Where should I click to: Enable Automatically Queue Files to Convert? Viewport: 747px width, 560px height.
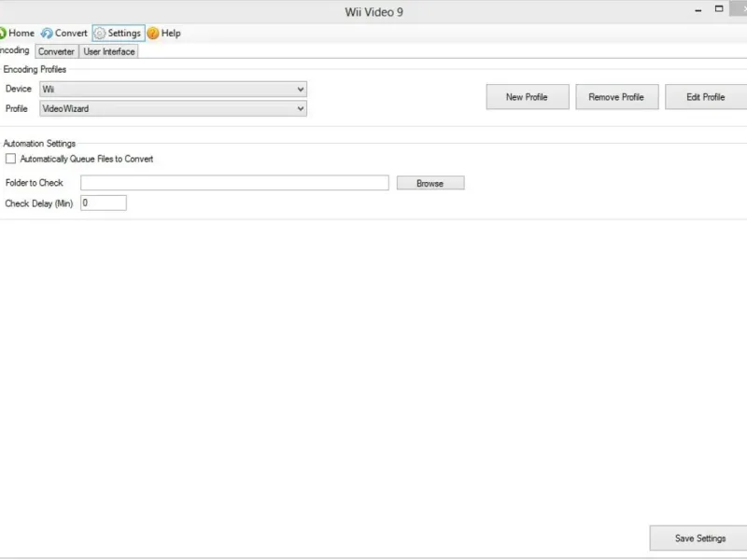(x=10, y=159)
